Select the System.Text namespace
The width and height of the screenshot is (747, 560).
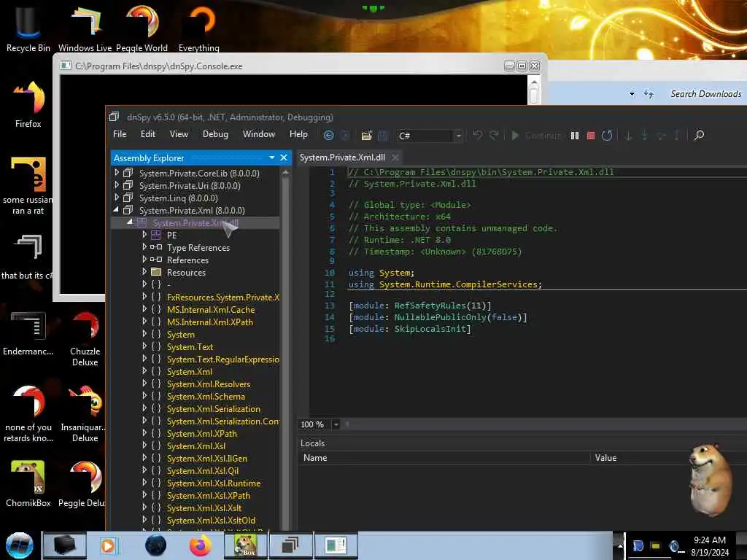[x=190, y=346]
